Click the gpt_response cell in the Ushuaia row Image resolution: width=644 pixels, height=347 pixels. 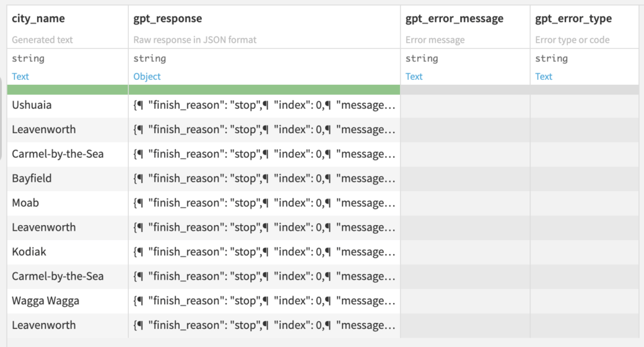pyautogui.click(x=264, y=106)
